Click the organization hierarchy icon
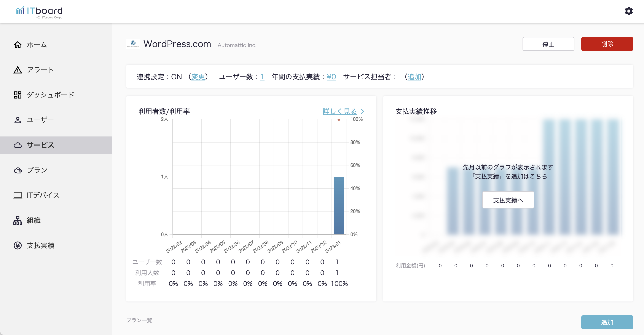The image size is (644, 335). (x=18, y=220)
